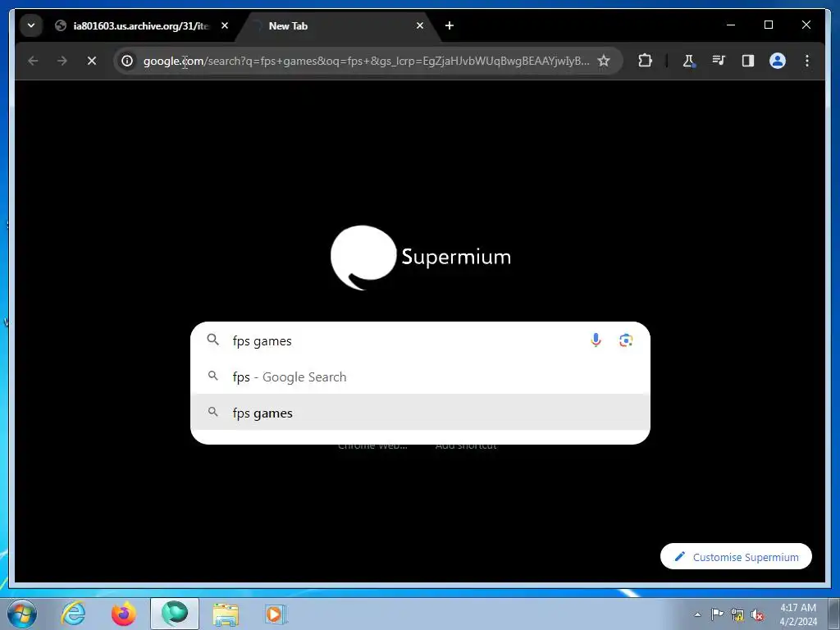Viewport: 840px width, 630px height.
Task: Open network status tray icon
Action: coord(737,614)
